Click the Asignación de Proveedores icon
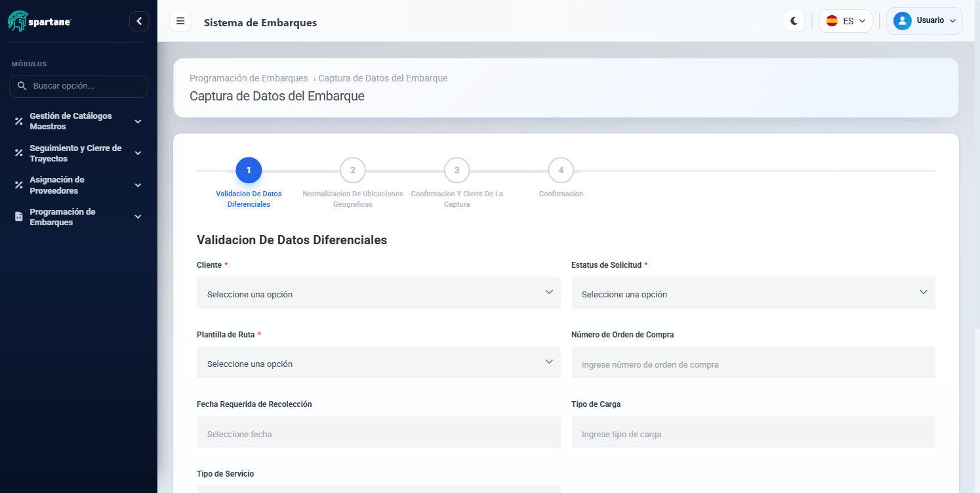Image resolution: width=980 pixels, height=493 pixels. point(19,185)
